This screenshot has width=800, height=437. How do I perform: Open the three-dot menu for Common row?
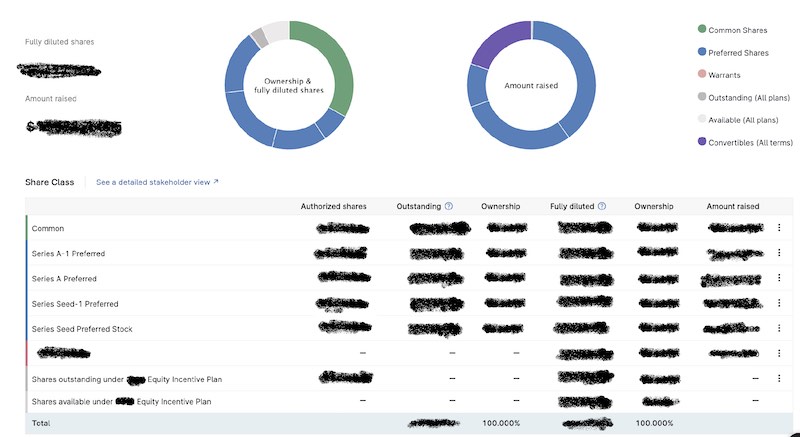[778, 228]
